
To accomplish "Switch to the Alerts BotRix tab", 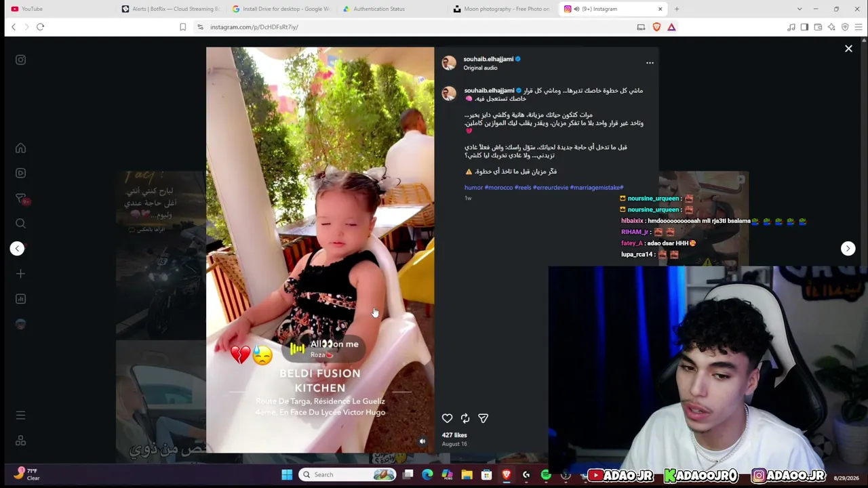I will pyautogui.click(x=172, y=9).
